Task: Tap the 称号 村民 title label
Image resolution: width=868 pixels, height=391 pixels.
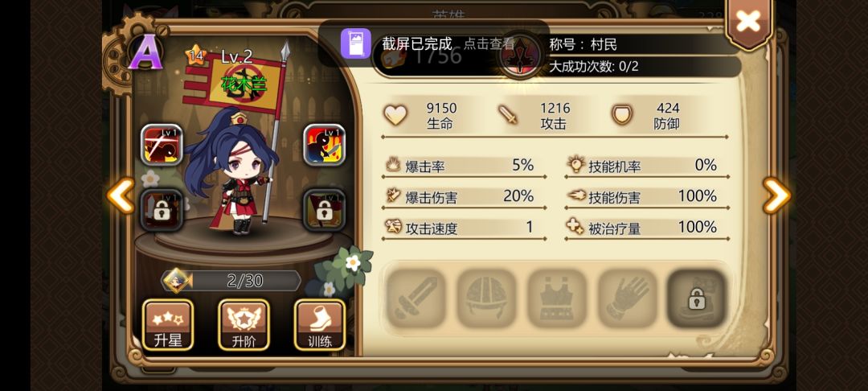Action: tap(583, 44)
